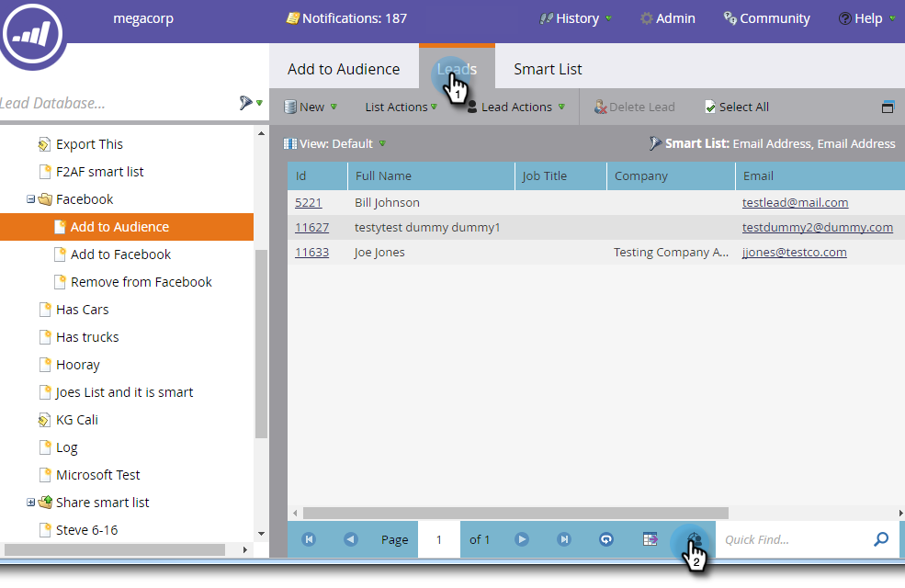Switch to Smart List tab

pos(548,69)
